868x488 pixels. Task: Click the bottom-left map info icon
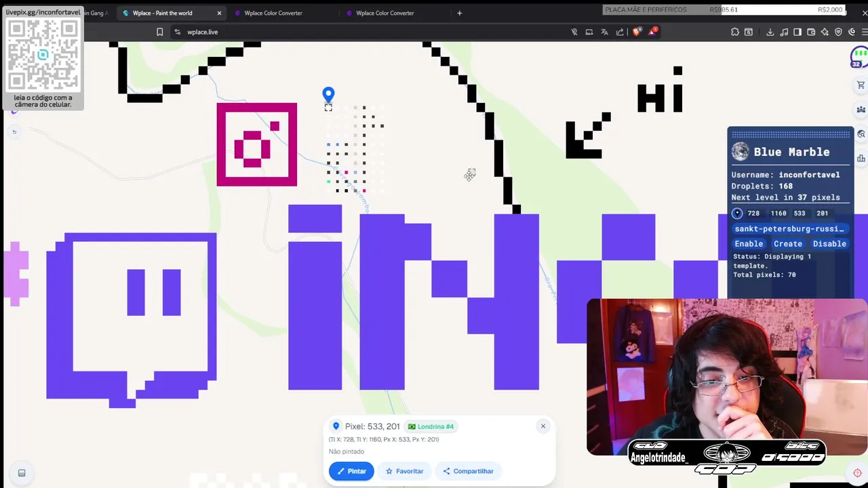(22, 473)
